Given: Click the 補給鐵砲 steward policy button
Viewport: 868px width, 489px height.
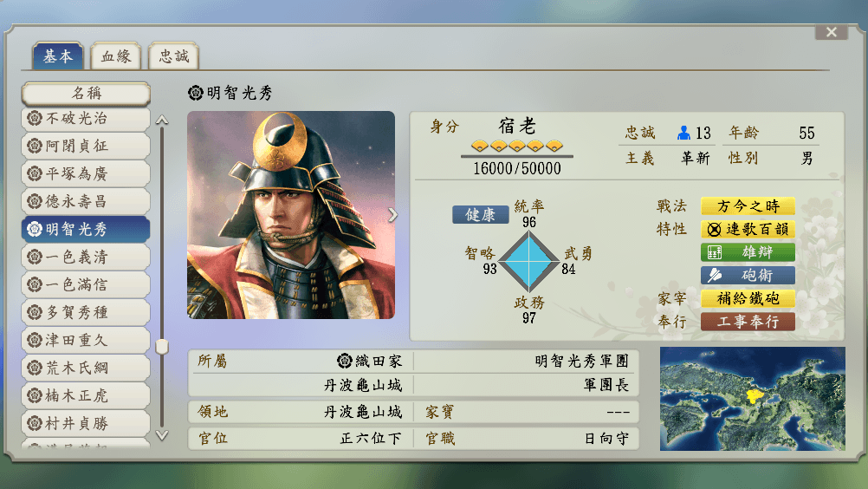Looking at the screenshot, I should [748, 298].
